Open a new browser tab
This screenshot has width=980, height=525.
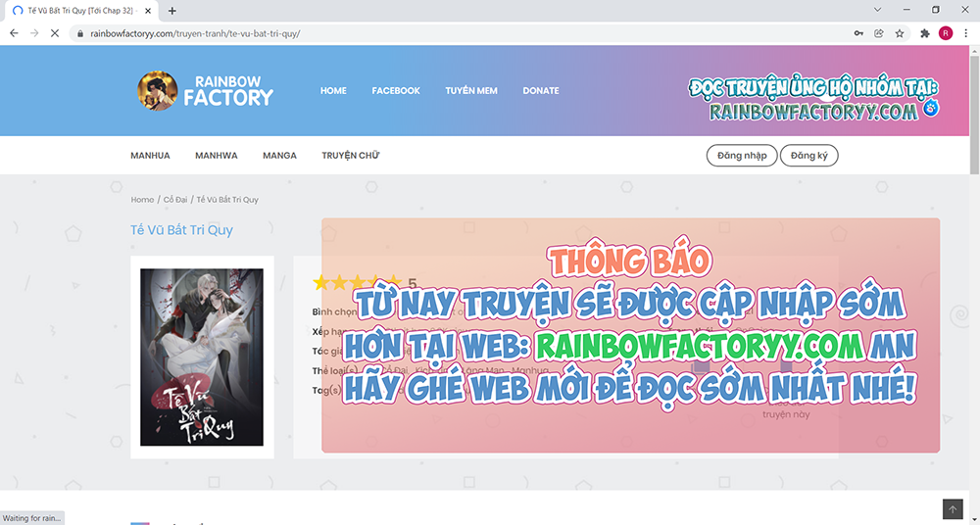point(172,11)
